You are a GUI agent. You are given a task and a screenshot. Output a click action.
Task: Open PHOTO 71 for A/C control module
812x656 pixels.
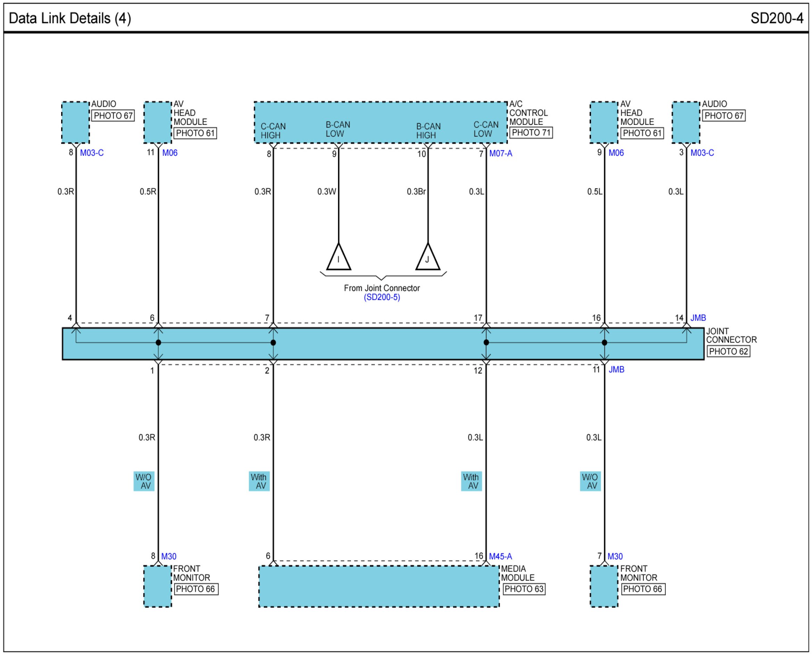[531, 133]
